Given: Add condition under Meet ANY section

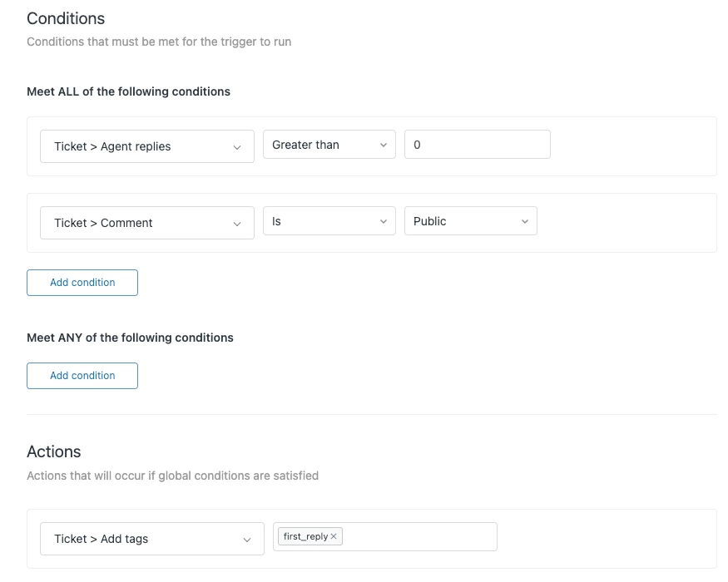Looking at the screenshot, I should tap(82, 376).
